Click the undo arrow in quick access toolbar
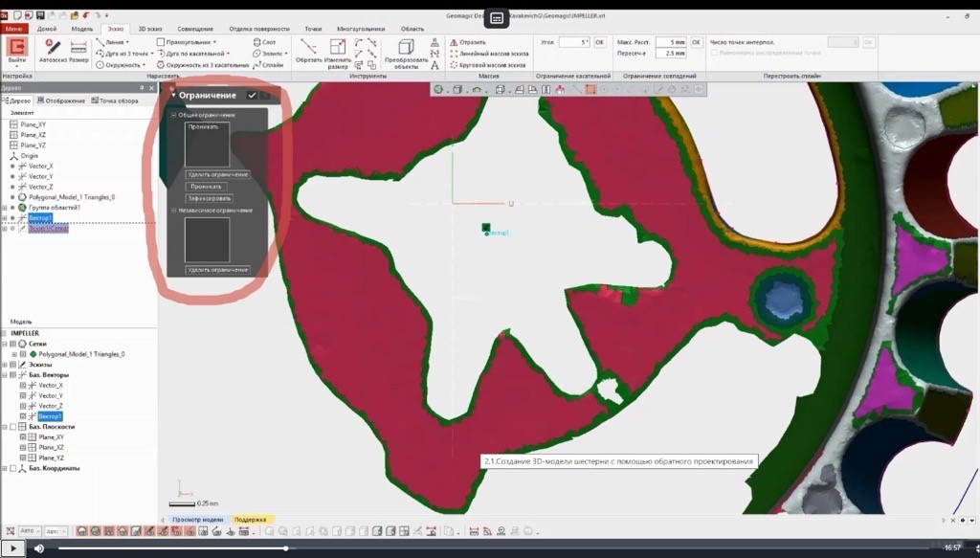The height and width of the screenshot is (558, 980). (x=85, y=15)
